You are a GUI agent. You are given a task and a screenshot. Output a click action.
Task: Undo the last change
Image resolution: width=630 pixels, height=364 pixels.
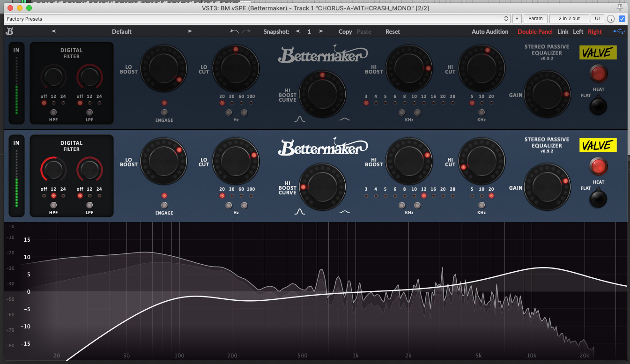coord(235,31)
